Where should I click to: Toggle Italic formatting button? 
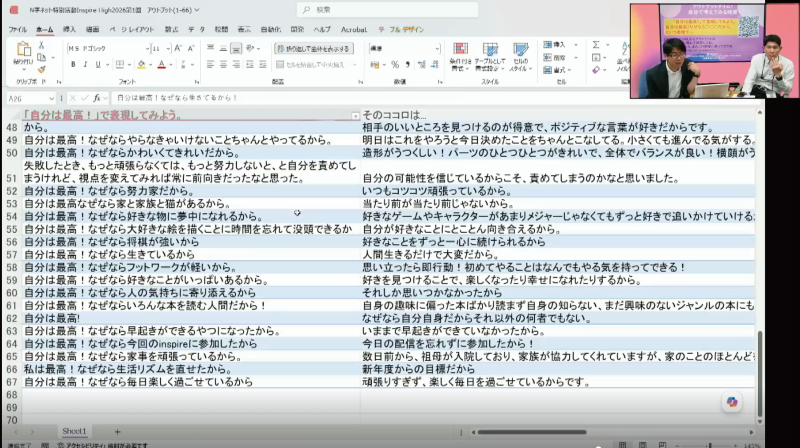85,65
